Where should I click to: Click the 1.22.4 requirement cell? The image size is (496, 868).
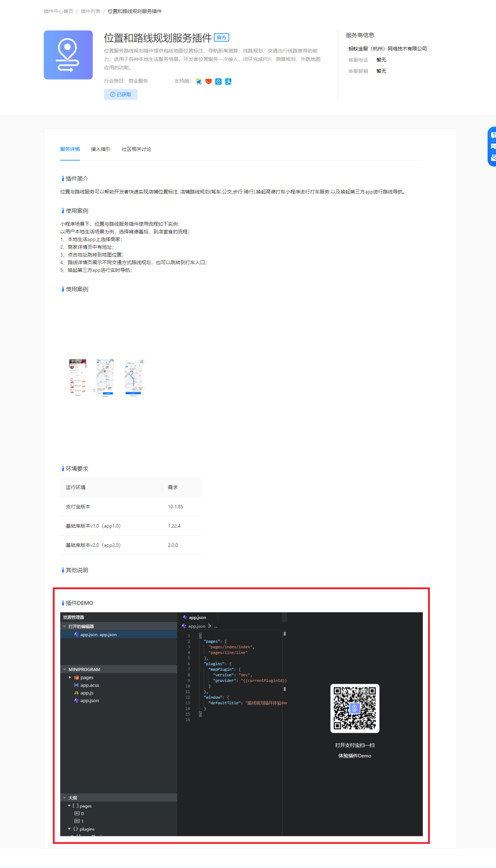[x=174, y=526]
